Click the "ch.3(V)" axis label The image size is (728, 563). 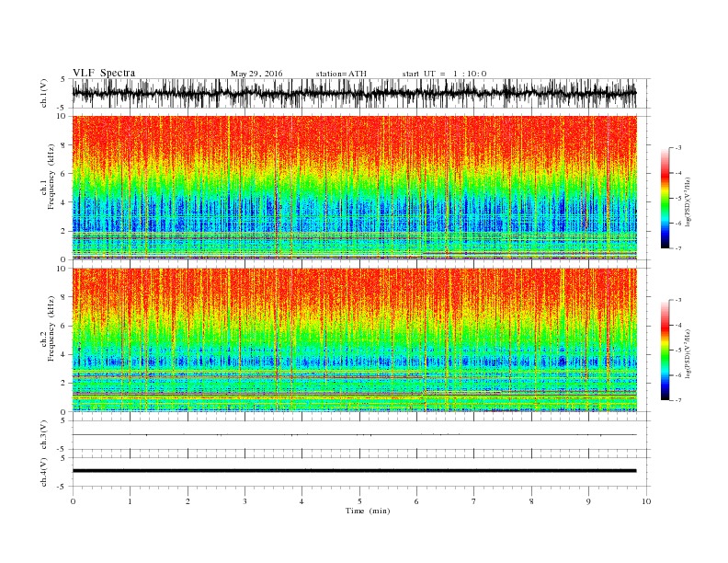coord(44,435)
